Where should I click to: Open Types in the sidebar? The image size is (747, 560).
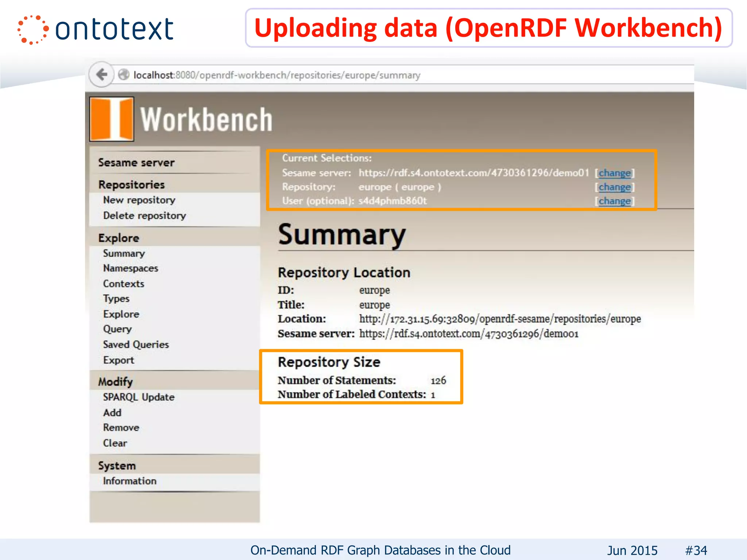116,299
